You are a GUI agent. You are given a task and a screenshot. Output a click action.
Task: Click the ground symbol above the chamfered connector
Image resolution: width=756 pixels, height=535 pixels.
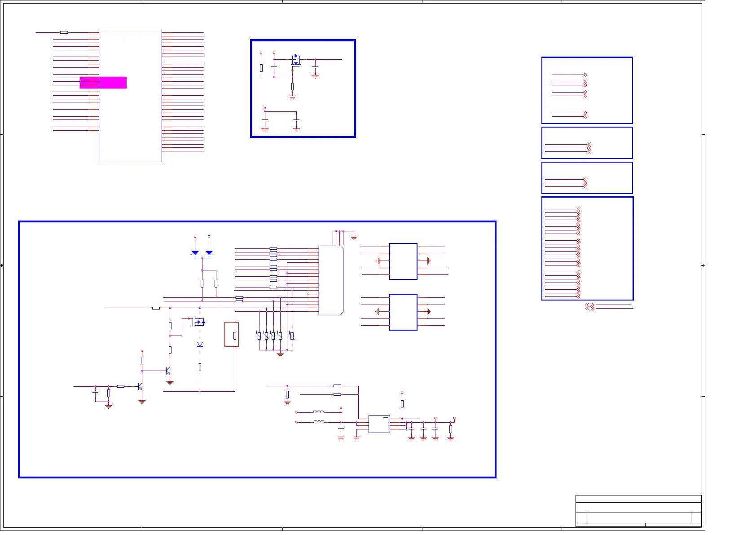(x=354, y=237)
